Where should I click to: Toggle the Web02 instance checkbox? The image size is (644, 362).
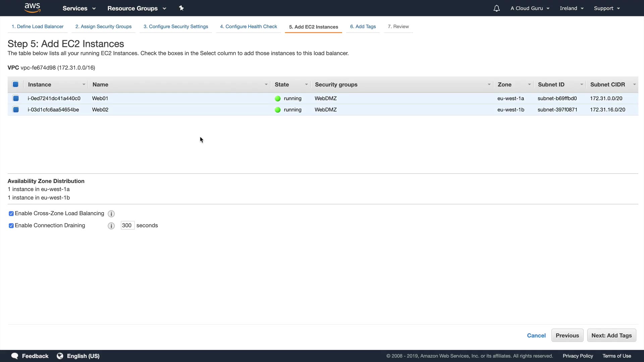pos(16,110)
